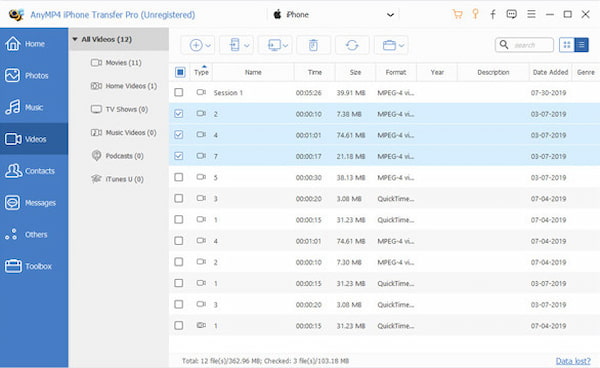Check the checkbox for video 5
Viewport: 600px width, 368px height.
point(179,177)
